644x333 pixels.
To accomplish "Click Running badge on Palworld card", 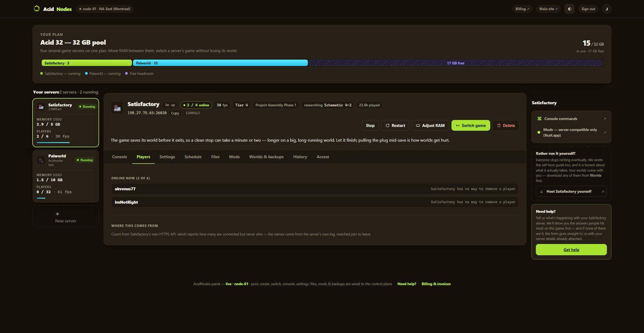I will click(x=85, y=160).
